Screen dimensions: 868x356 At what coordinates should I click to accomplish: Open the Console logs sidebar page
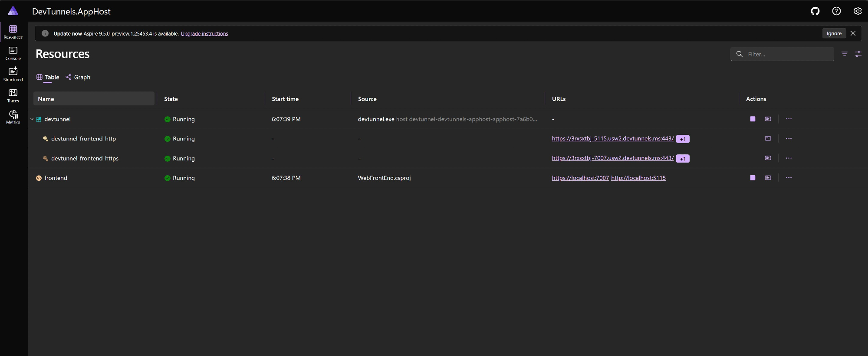click(13, 53)
